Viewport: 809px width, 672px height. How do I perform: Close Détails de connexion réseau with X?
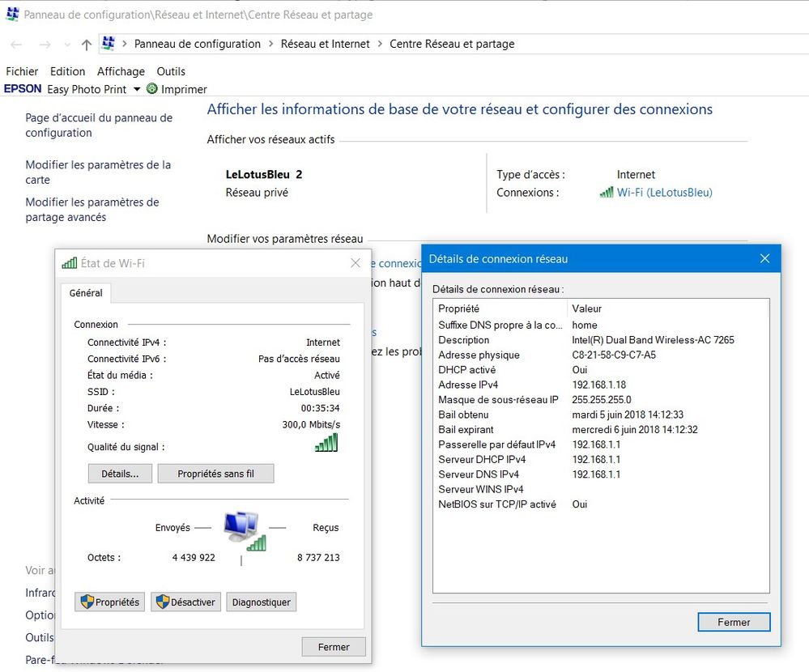click(x=764, y=258)
